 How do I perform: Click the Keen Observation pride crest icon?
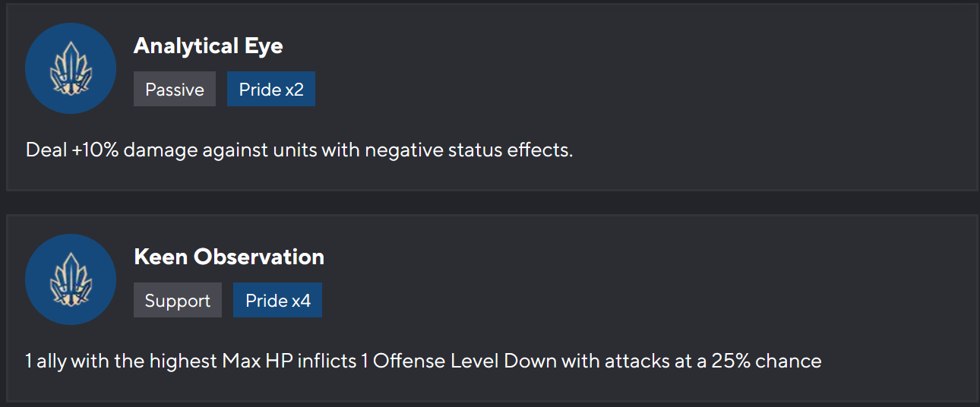pyautogui.click(x=71, y=279)
